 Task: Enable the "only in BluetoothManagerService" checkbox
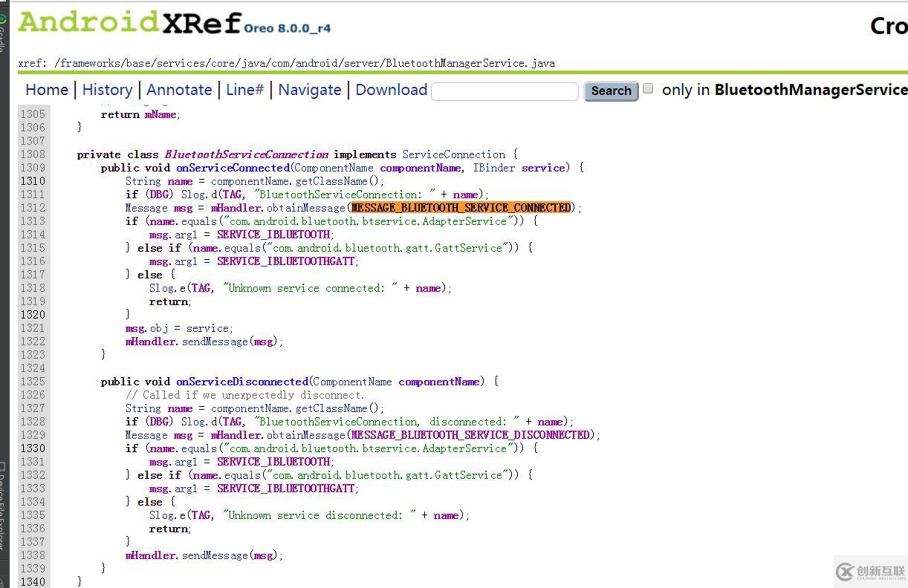(648, 88)
